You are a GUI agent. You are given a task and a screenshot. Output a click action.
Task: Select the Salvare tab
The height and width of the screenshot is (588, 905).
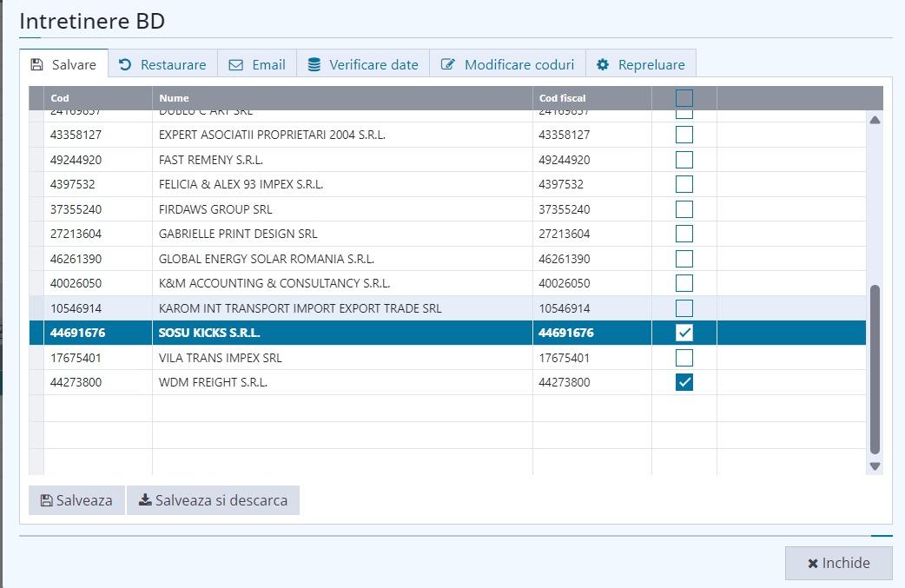[x=63, y=63]
